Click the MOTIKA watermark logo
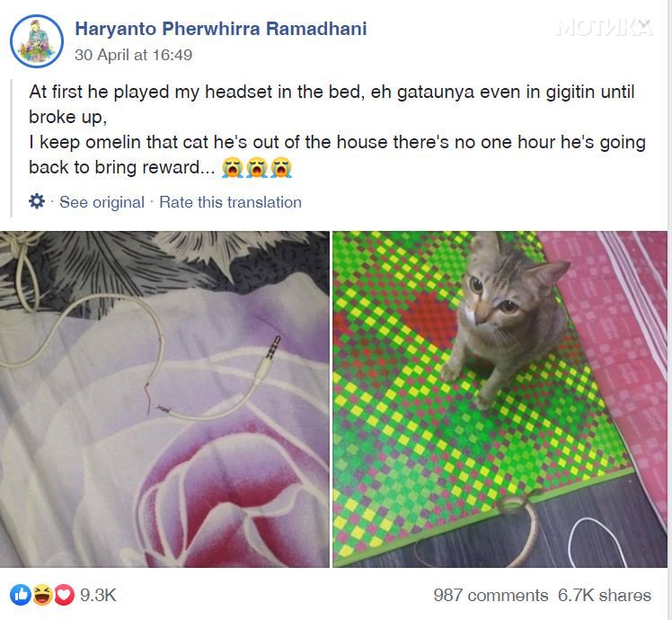The image size is (672, 620). 605,28
